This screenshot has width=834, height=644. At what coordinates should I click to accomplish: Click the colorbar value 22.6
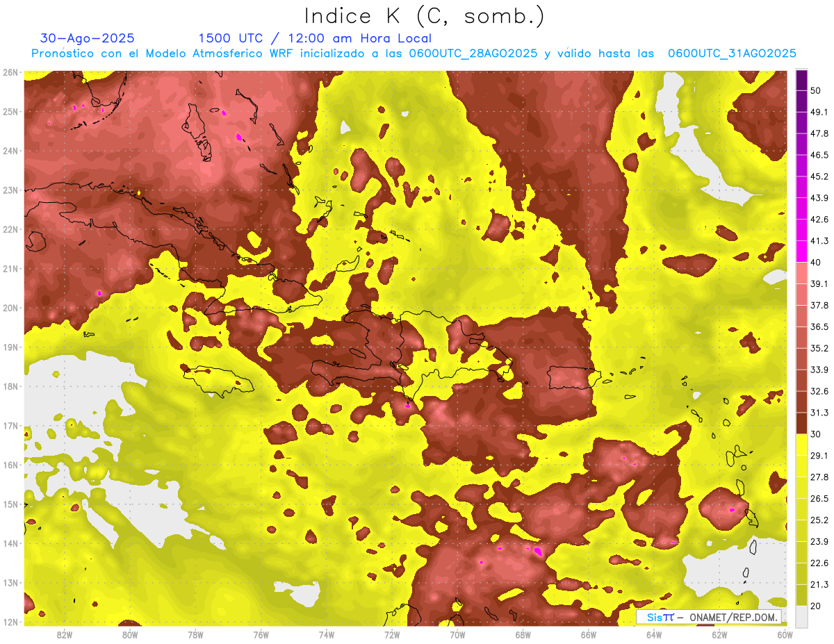[x=819, y=563]
